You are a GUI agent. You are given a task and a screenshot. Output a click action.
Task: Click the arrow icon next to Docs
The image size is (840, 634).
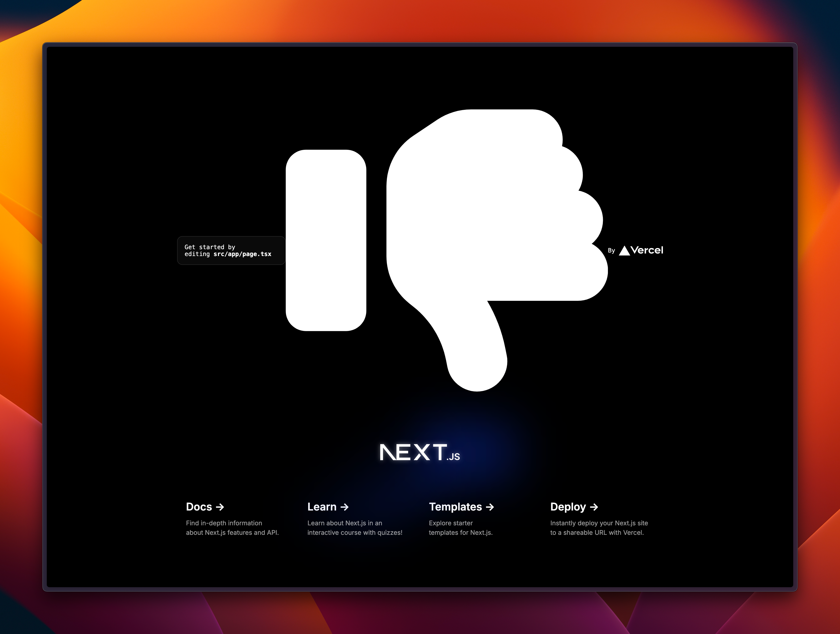pyautogui.click(x=220, y=507)
